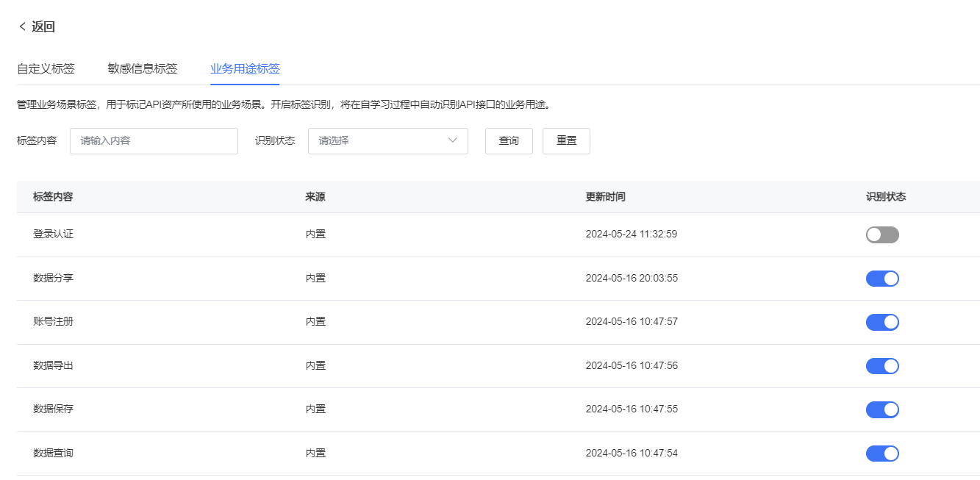The height and width of the screenshot is (480, 980).
Task: Disable recognition status for 数据查询
Action: 882,453
